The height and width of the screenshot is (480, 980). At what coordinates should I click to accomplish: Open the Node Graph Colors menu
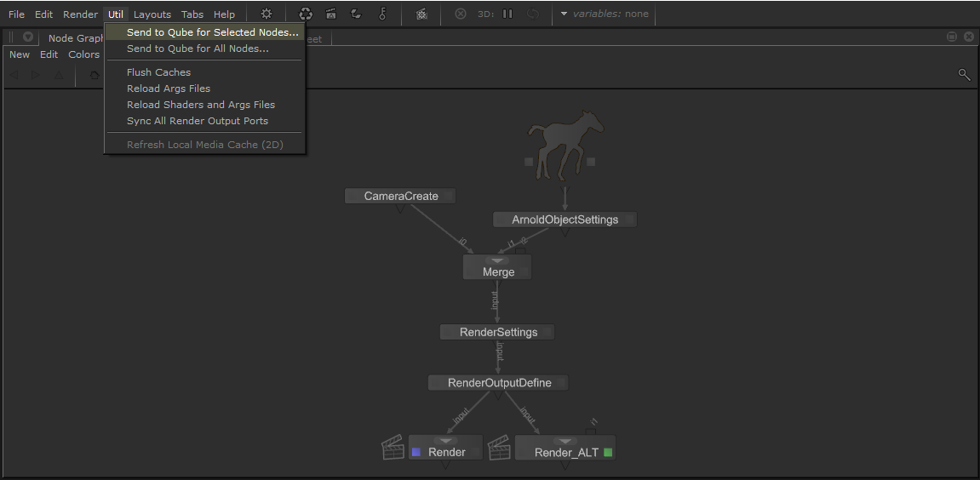pyautogui.click(x=83, y=54)
